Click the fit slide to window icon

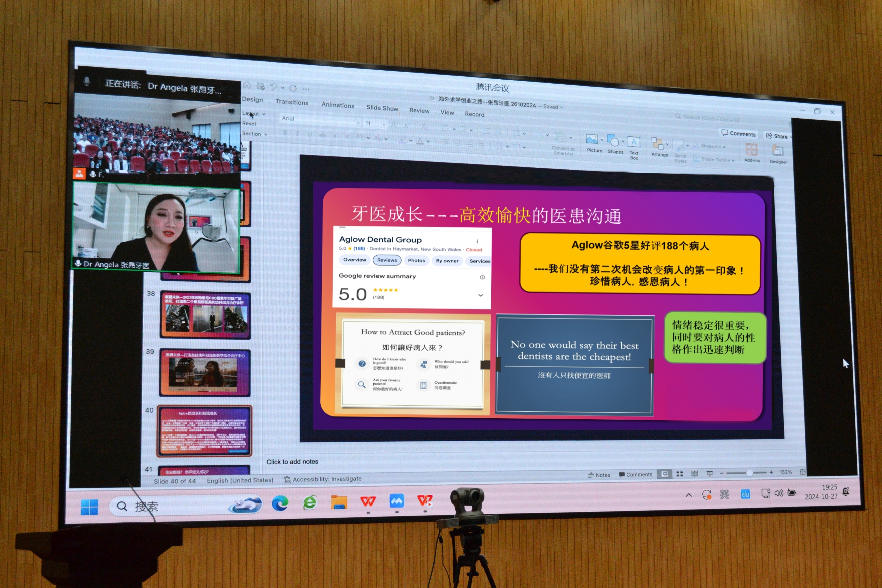point(803,472)
